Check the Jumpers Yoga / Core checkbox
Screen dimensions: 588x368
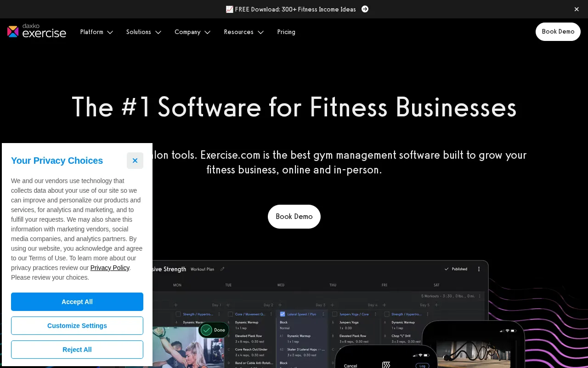[335, 314]
